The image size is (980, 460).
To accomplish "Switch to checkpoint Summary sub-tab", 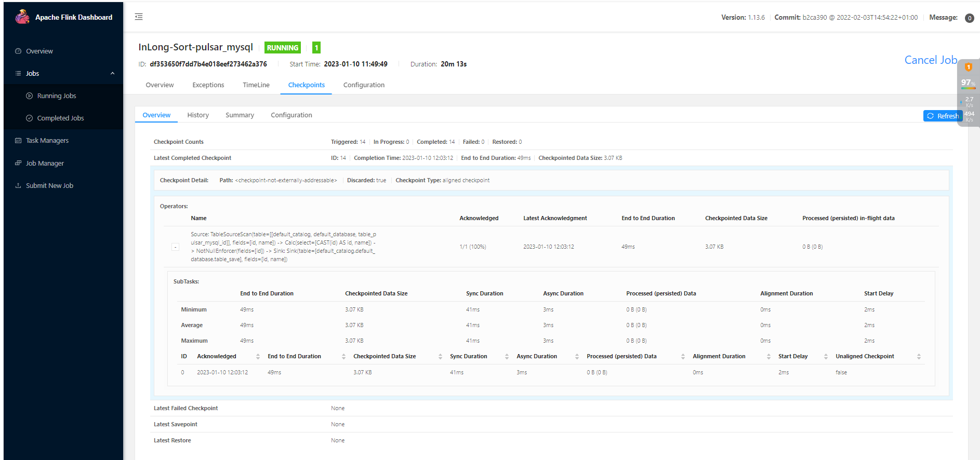I will (x=240, y=115).
